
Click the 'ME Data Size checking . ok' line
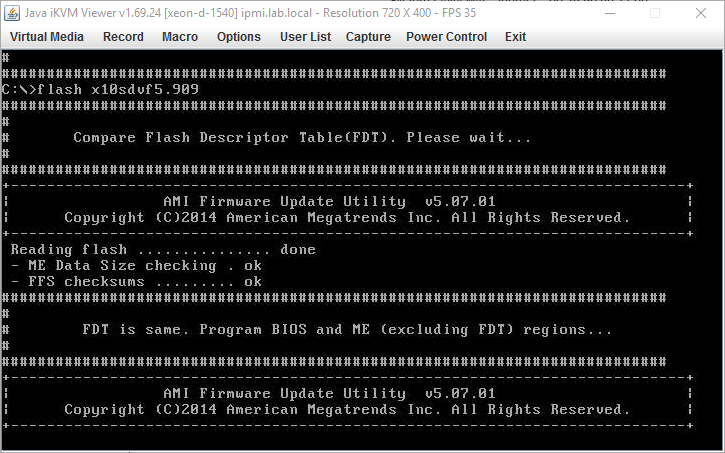136,265
